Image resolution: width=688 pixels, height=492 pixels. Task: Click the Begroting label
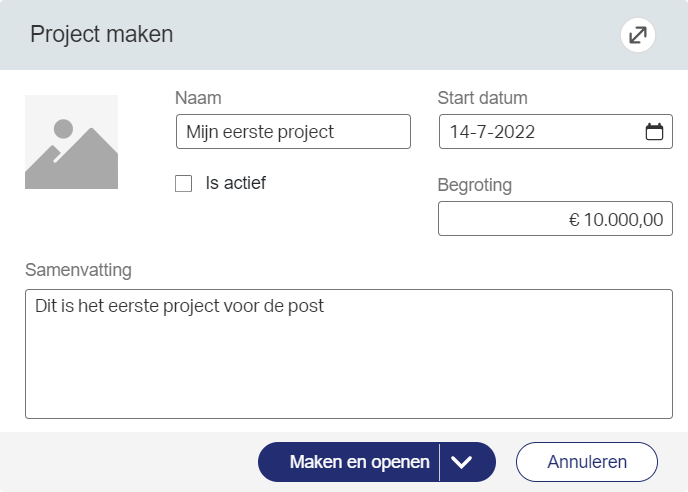click(475, 185)
